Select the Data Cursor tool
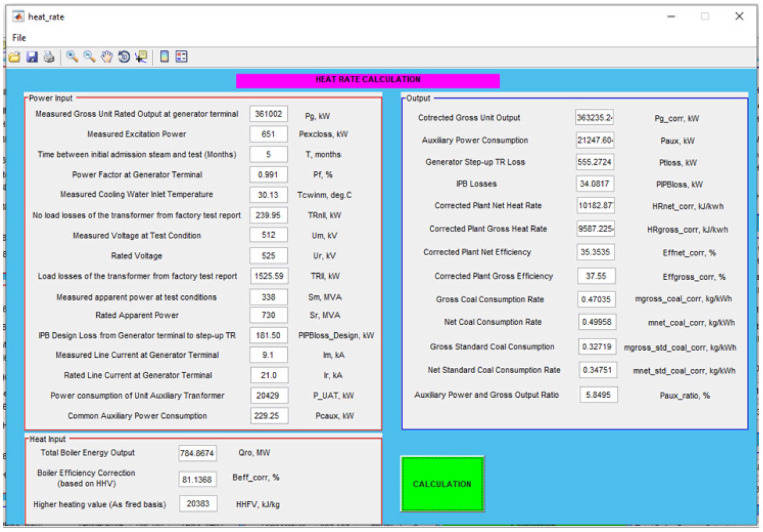The width and height of the screenshot is (763, 532). tap(142, 57)
